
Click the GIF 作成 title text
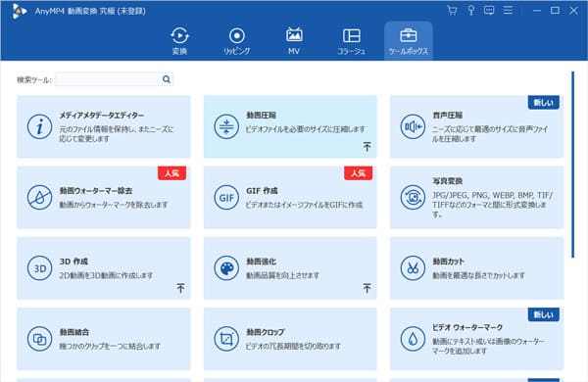click(x=262, y=190)
